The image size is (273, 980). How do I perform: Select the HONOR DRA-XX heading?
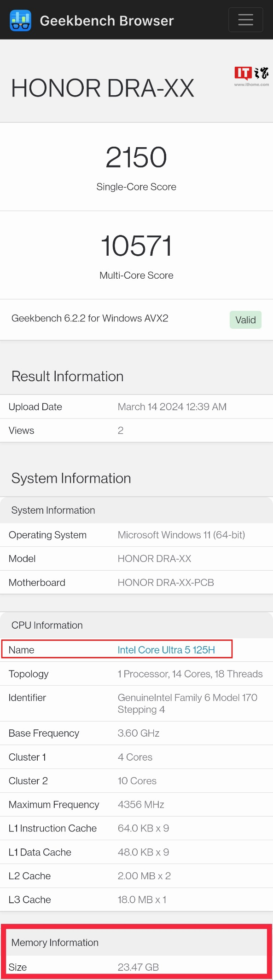pos(103,88)
